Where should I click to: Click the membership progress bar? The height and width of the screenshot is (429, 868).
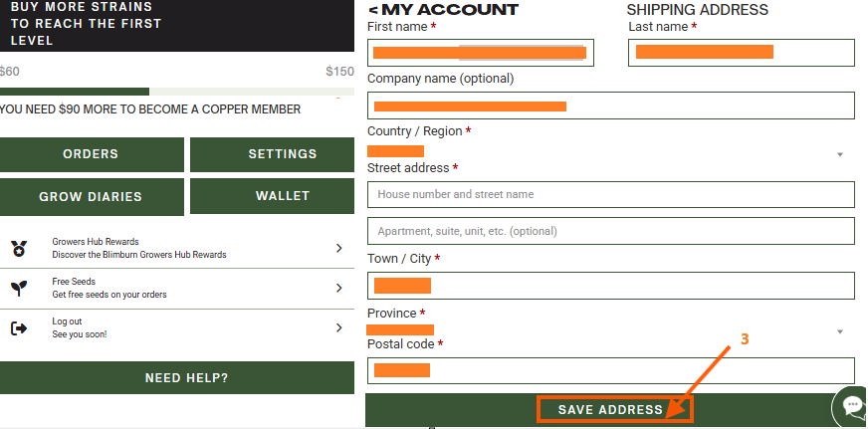(x=177, y=92)
